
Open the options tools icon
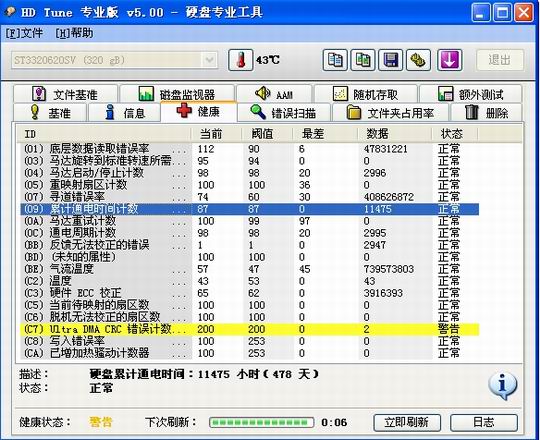418,60
